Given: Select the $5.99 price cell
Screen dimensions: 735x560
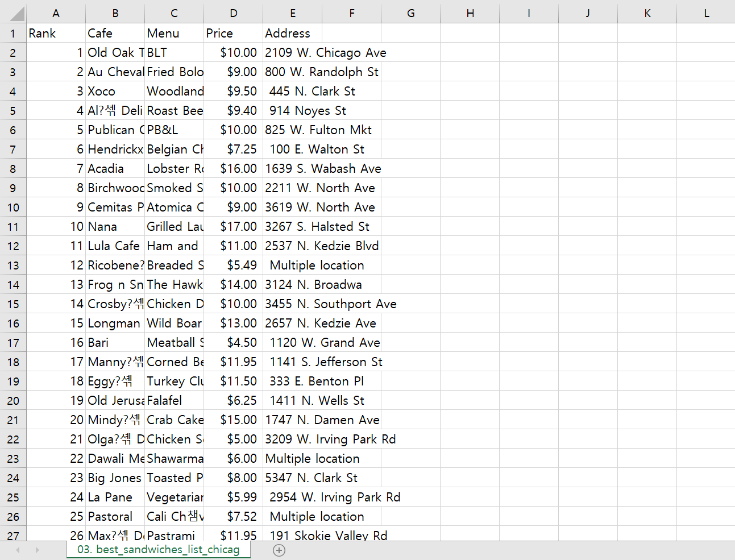Looking at the screenshot, I should click(x=233, y=497).
